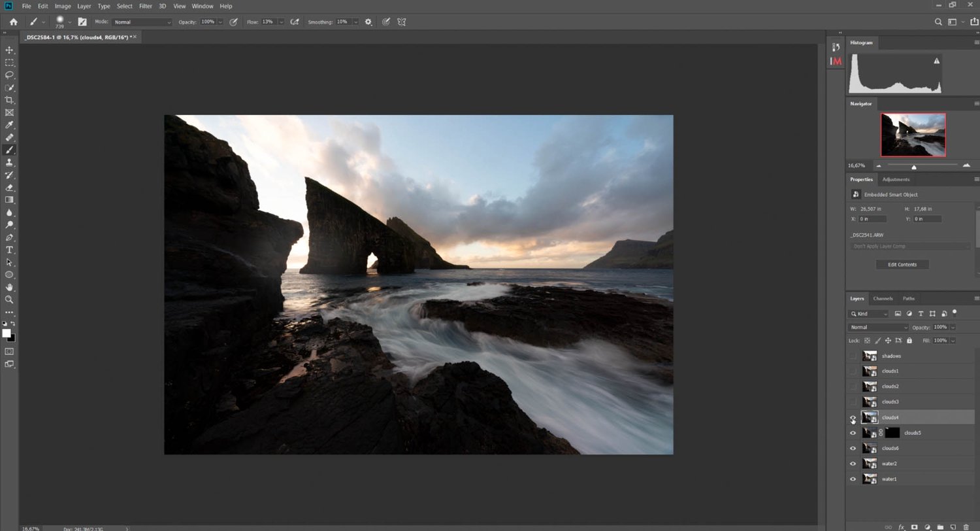Hide the water2 layer
The height and width of the screenshot is (531, 980).
click(x=853, y=464)
